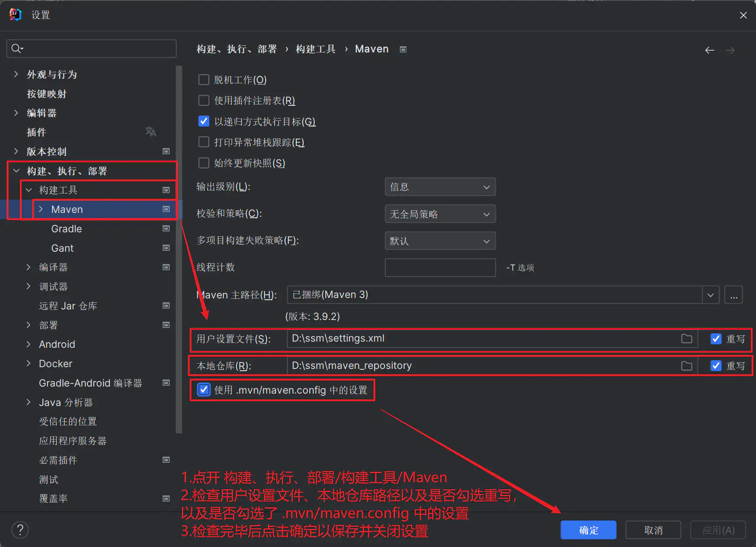This screenshot has height=547, width=756.
Task: Click the search magnifier icon
Action: click(x=17, y=48)
